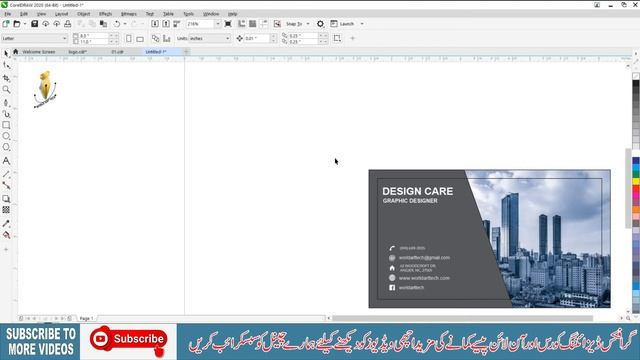Select the Polygon tool
Screen dimensions: 640x360
6,147
